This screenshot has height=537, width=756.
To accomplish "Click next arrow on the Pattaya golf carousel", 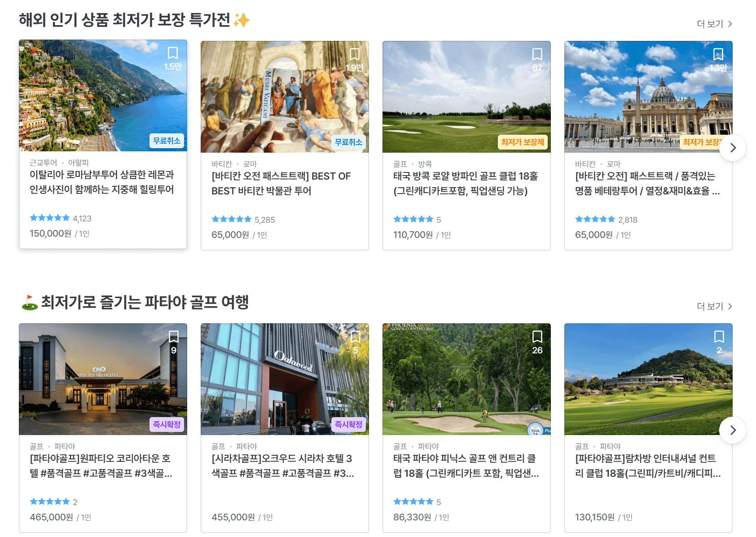I will [x=733, y=430].
